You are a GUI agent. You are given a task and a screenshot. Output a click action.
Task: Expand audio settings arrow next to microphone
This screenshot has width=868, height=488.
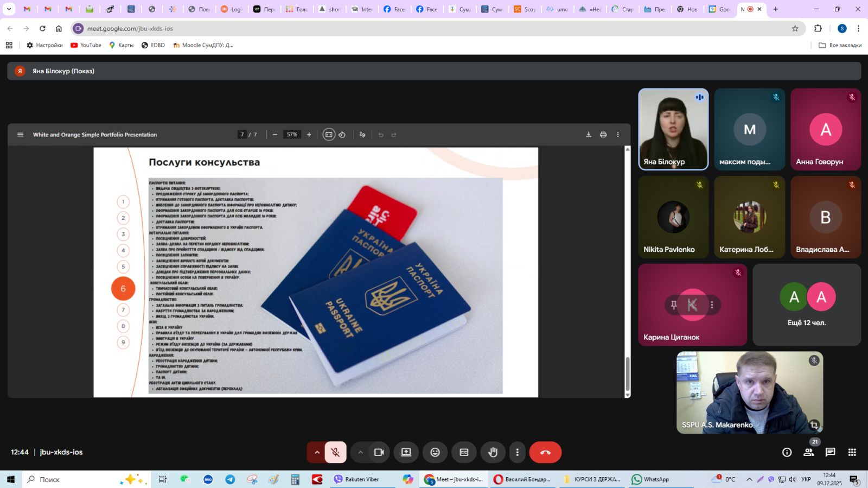(x=317, y=452)
